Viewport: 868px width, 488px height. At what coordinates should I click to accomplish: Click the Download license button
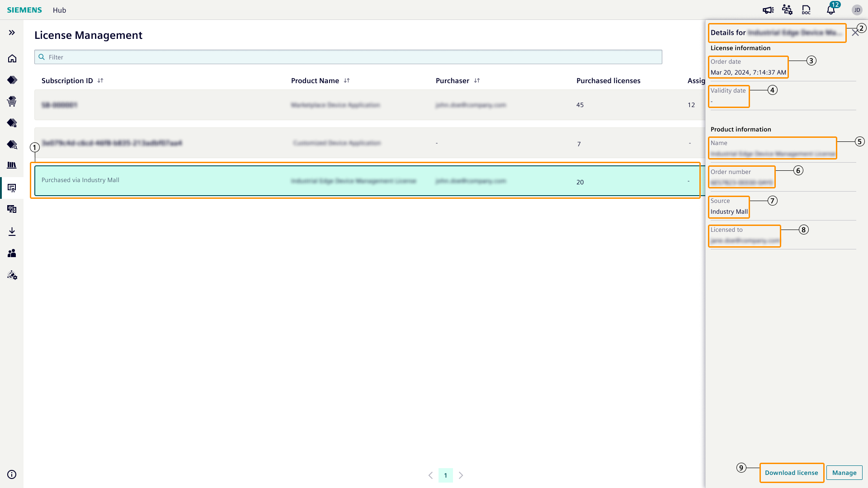point(791,473)
